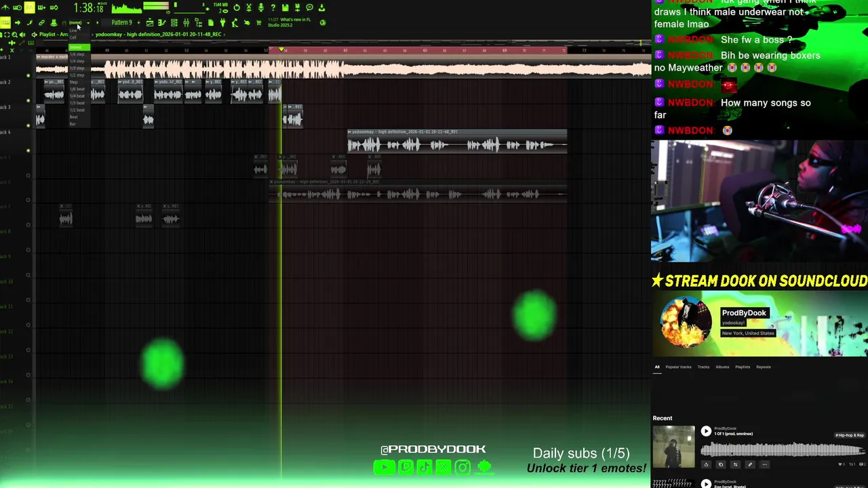Toggle wait for input before playing
868x488 pixels.
pos(18,7)
